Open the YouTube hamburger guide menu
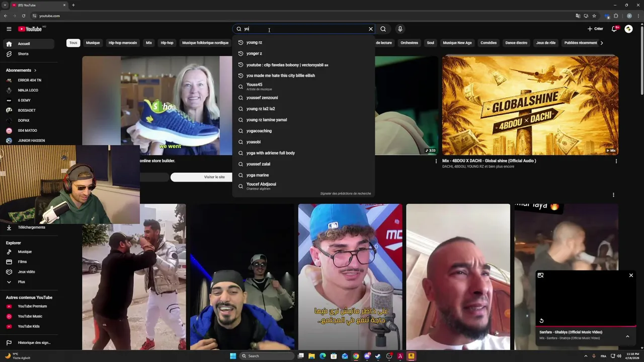 click(x=9, y=29)
